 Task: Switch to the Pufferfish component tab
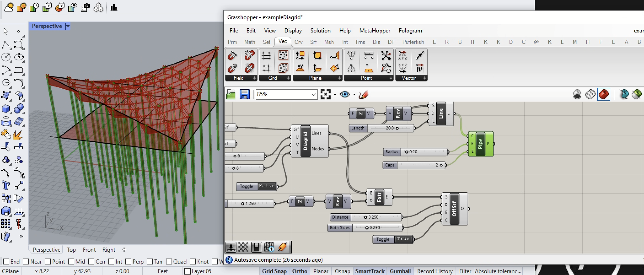[413, 42]
